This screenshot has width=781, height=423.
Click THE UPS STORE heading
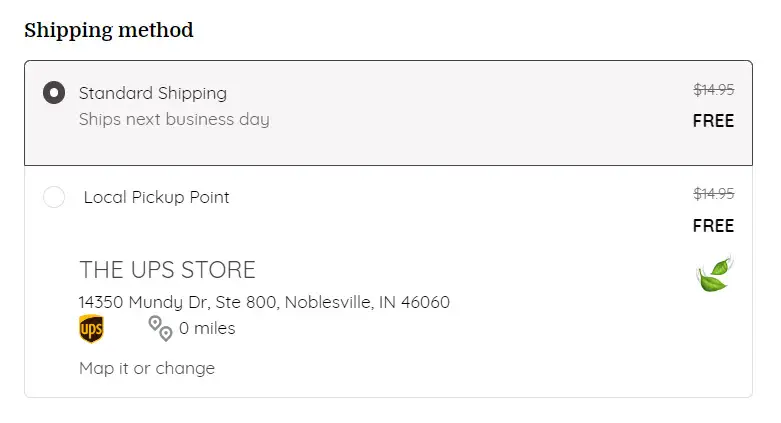(x=167, y=270)
